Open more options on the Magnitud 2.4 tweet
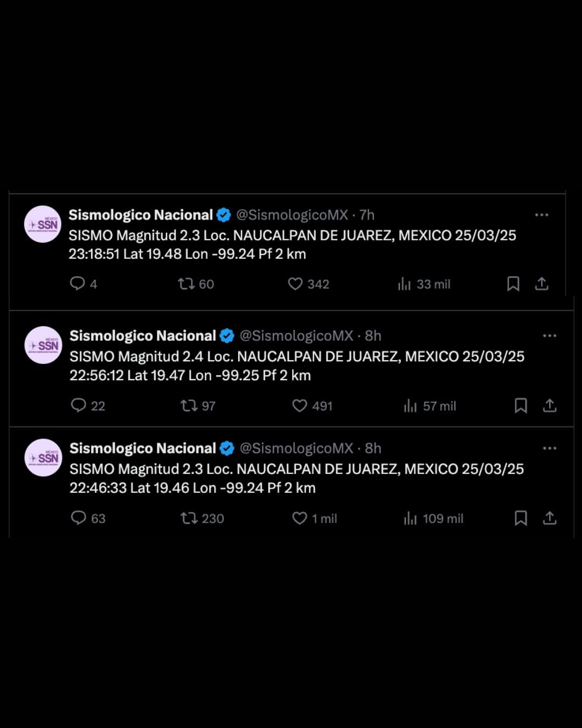The image size is (582, 728). (x=550, y=335)
